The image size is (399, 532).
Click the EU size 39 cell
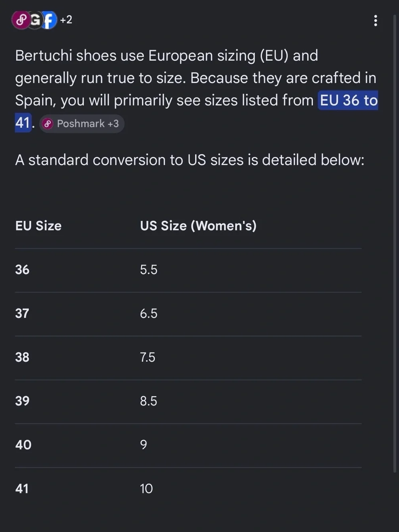pos(22,401)
